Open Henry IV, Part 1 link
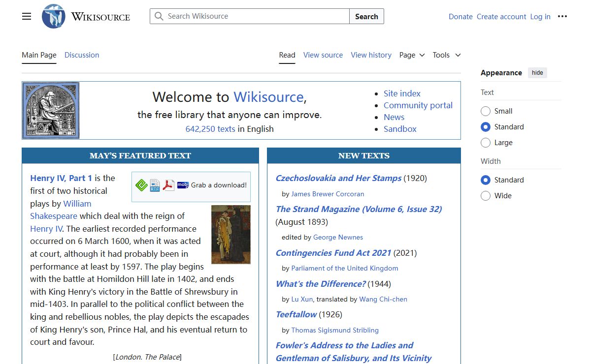 click(x=61, y=178)
